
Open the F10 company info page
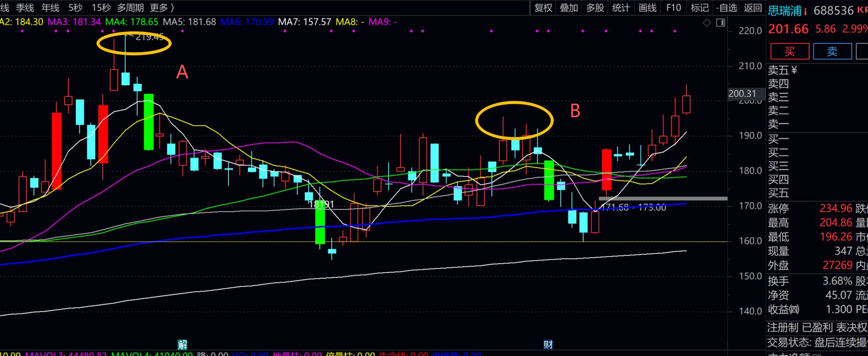coord(673,8)
